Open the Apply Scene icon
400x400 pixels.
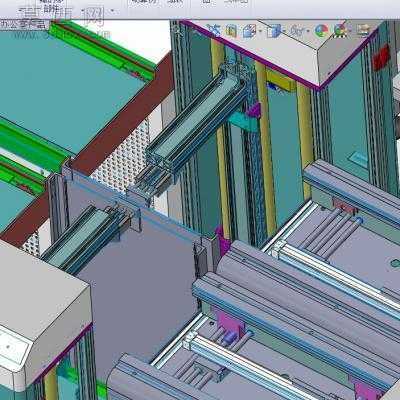(340, 31)
